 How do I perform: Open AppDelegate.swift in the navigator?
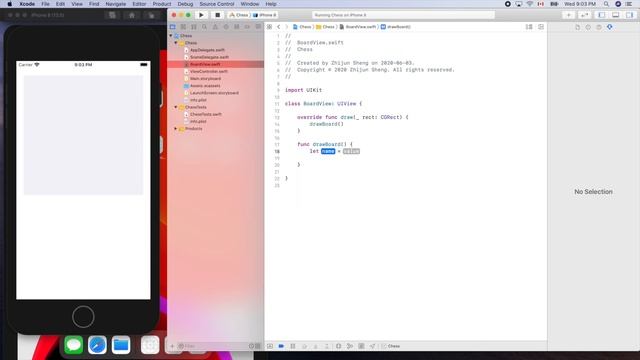pos(207,50)
